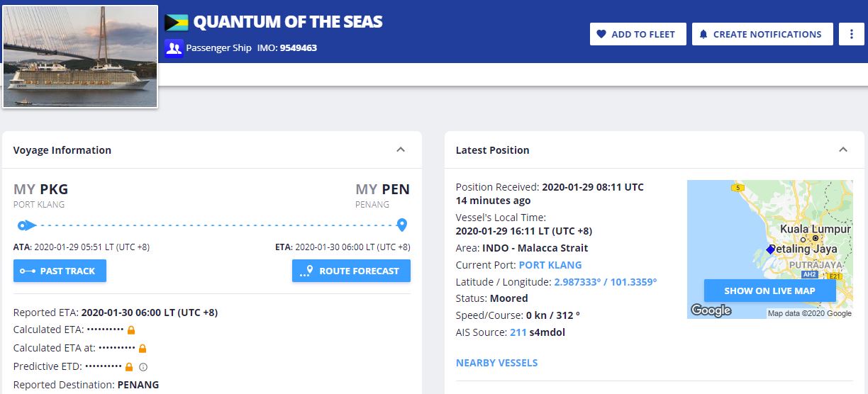
Task: Click the lock icon beside Calculated ETA
Action: point(131,330)
